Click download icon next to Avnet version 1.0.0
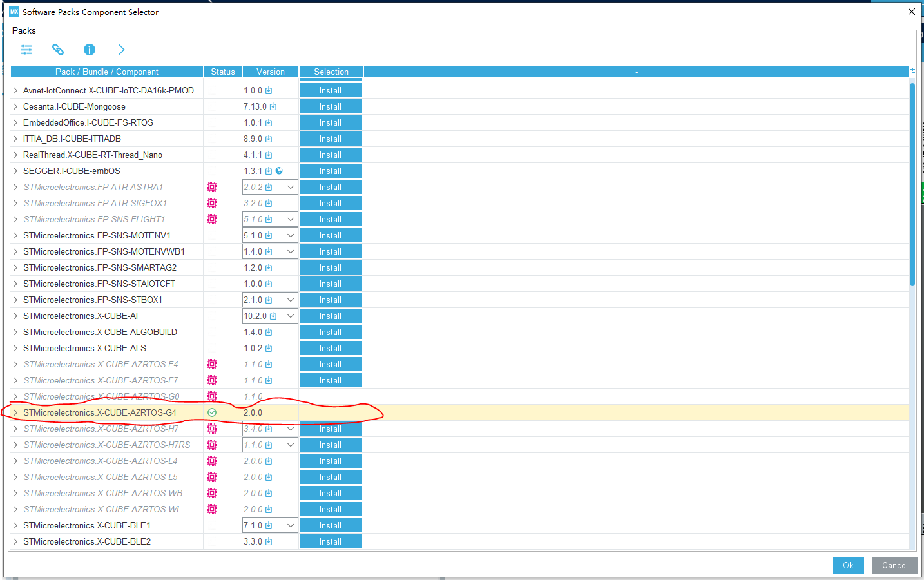 click(x=269, y=91)
